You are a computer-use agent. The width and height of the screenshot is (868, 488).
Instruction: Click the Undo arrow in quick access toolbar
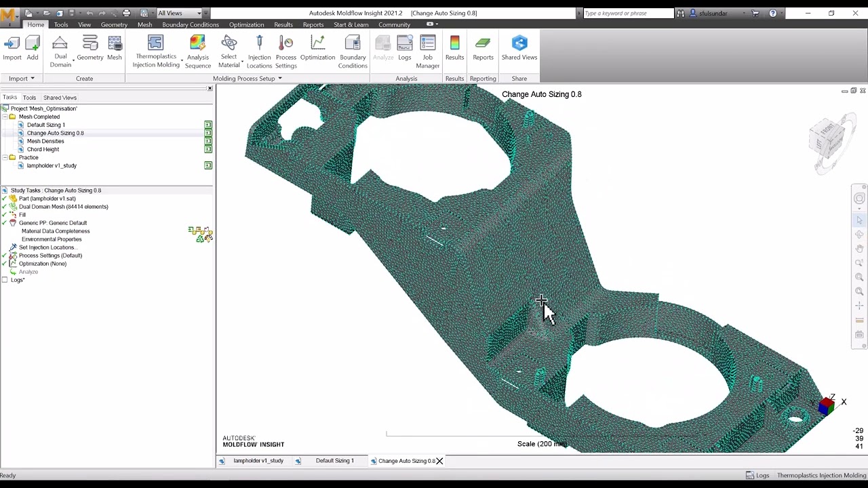pyautogui.click(x=90, y=13)
